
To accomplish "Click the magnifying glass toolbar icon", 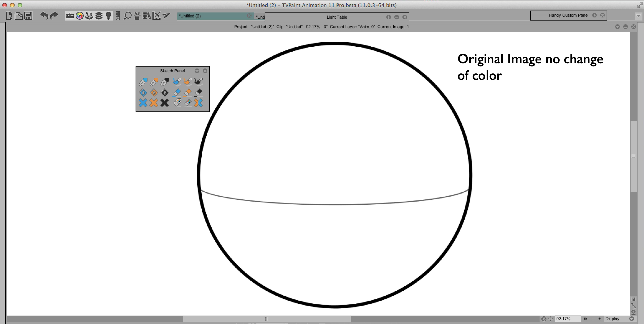I will point(127,16).
